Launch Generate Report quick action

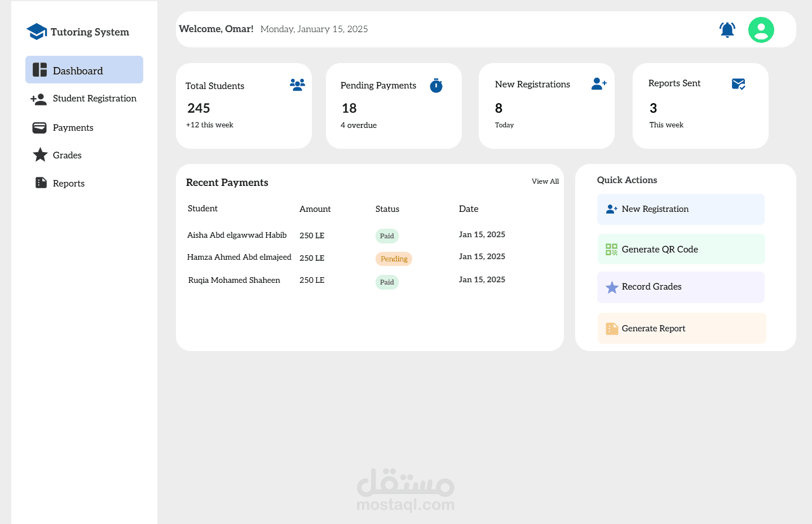coord(681,328)
